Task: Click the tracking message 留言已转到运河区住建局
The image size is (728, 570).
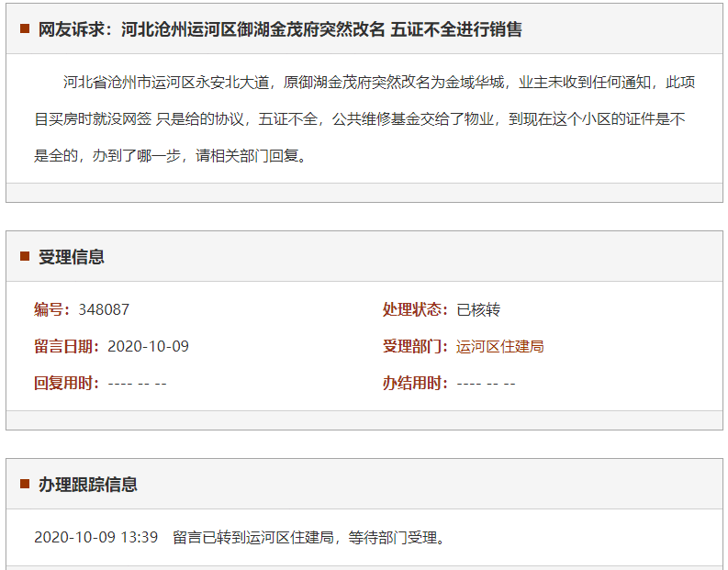Action: [x=308, y=537]
